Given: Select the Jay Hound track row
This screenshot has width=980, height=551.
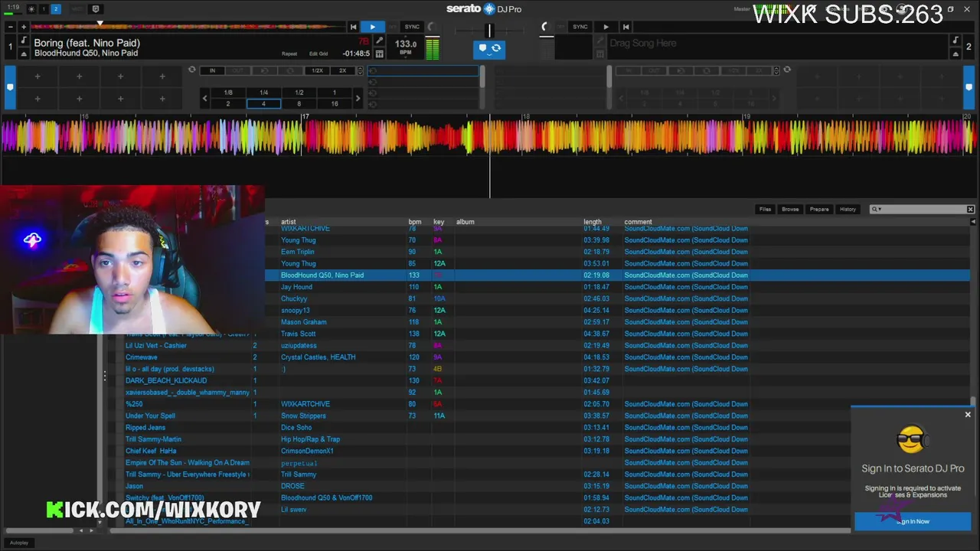Looking at the screenshot, I should (x=617, y=287).
